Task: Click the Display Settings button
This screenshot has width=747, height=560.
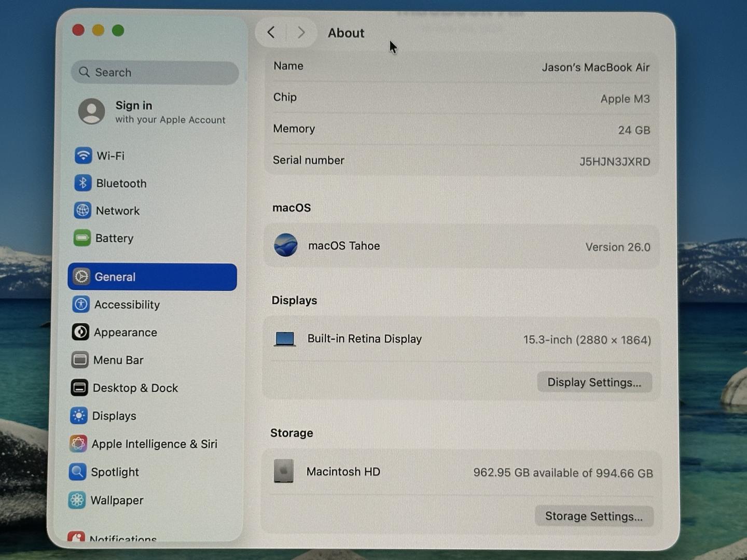Action: coord(594,382)
